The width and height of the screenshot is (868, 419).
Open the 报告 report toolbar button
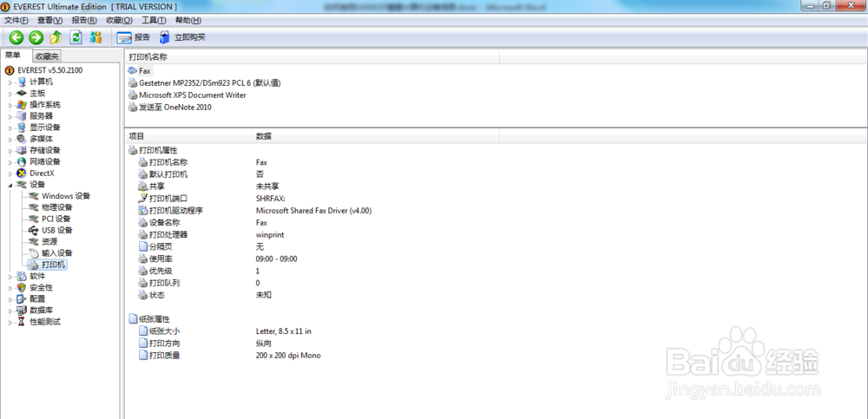(x=134, y=37)
